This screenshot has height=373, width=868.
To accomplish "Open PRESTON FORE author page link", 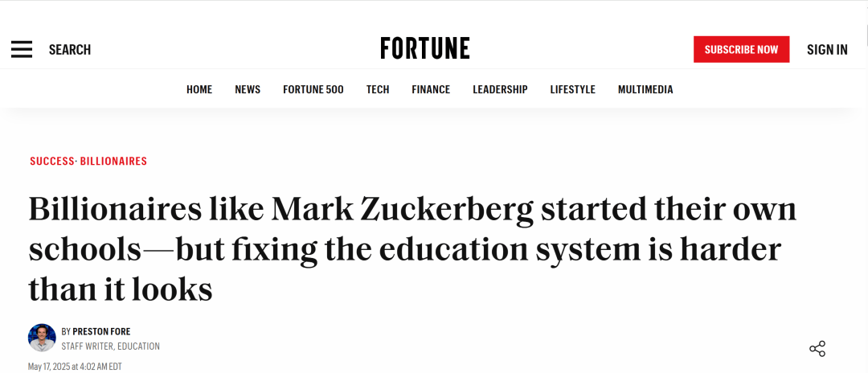I will pos(101,331).
